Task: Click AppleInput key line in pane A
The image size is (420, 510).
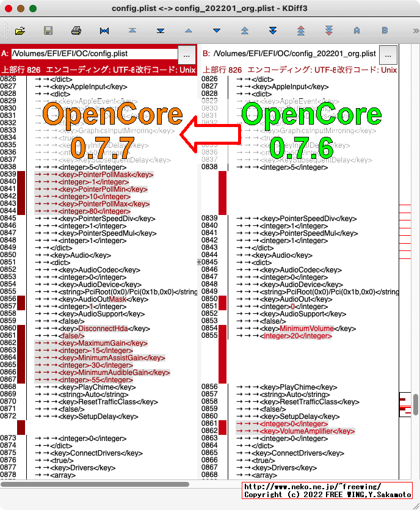Action: click(81, 87)
